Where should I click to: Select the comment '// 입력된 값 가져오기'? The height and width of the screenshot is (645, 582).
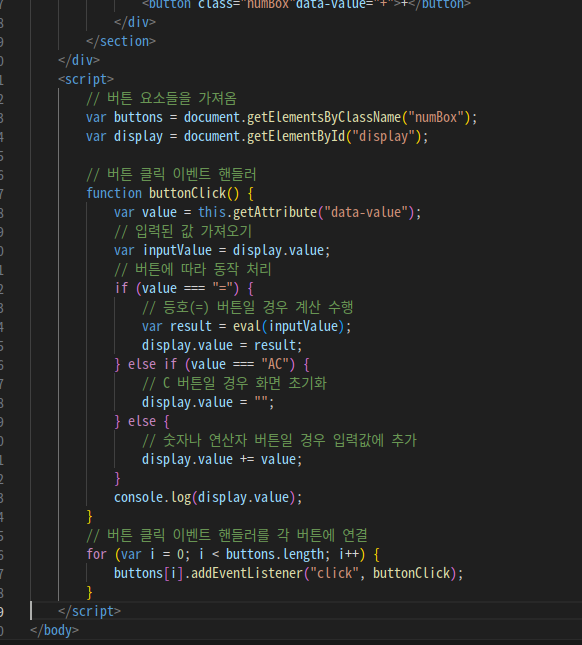pyautogui.click(x=183, y=231)
